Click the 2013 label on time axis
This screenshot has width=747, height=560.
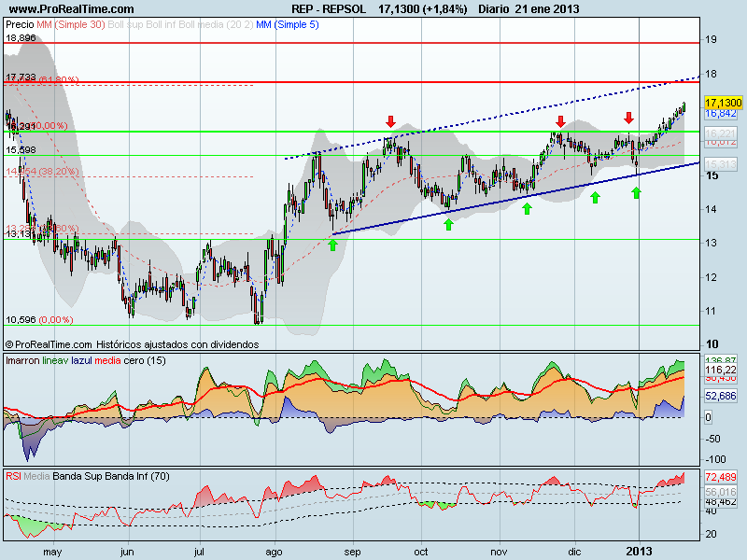[x=639, y=552]
